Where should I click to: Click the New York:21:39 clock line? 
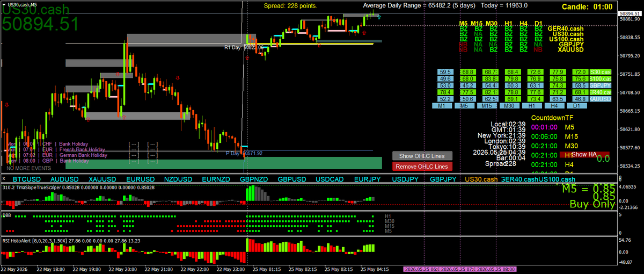[501, 135]
